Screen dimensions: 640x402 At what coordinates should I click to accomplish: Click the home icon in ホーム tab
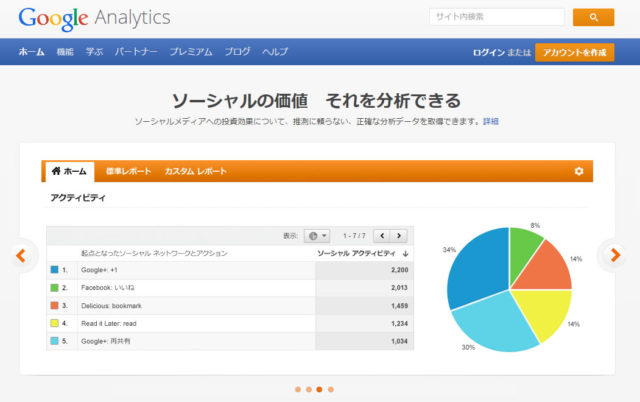click(56, 171)
